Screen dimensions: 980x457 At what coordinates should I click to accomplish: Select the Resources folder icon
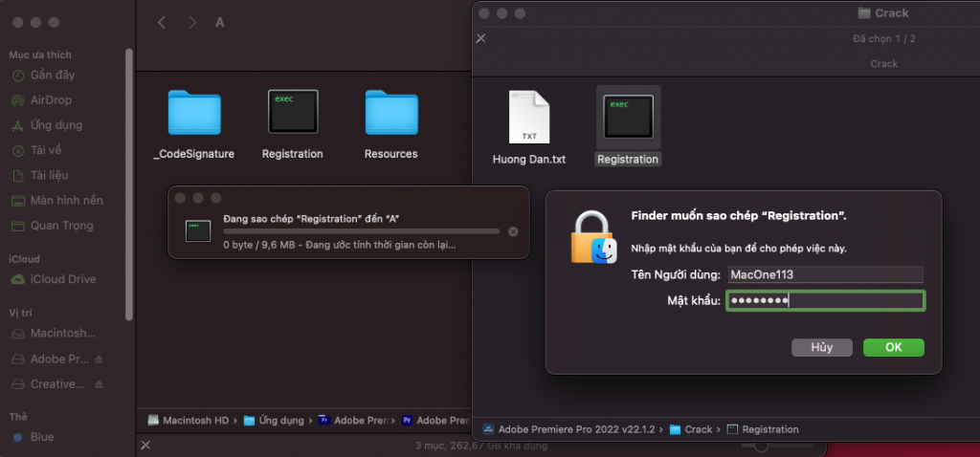391,112
